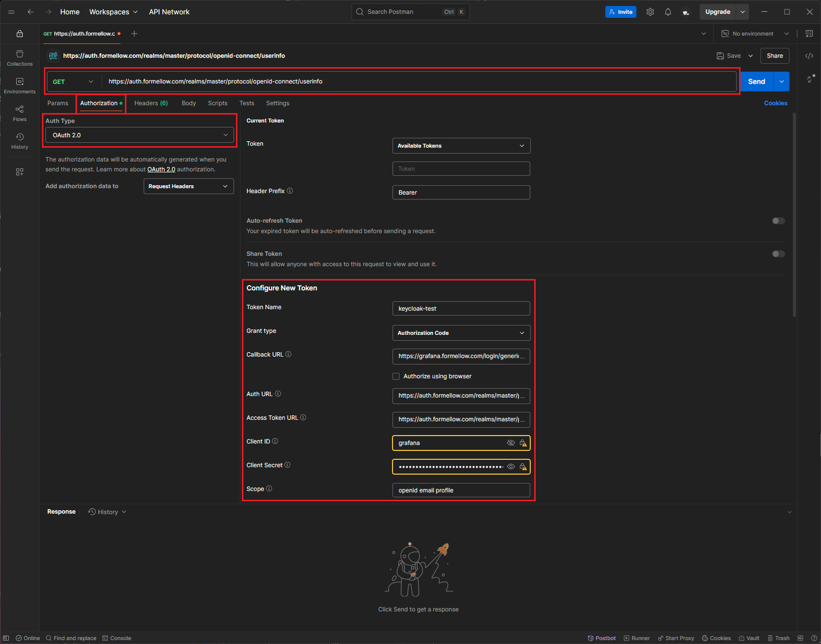
Task: Reveal the Client Secret value
Action: (511, 467)
